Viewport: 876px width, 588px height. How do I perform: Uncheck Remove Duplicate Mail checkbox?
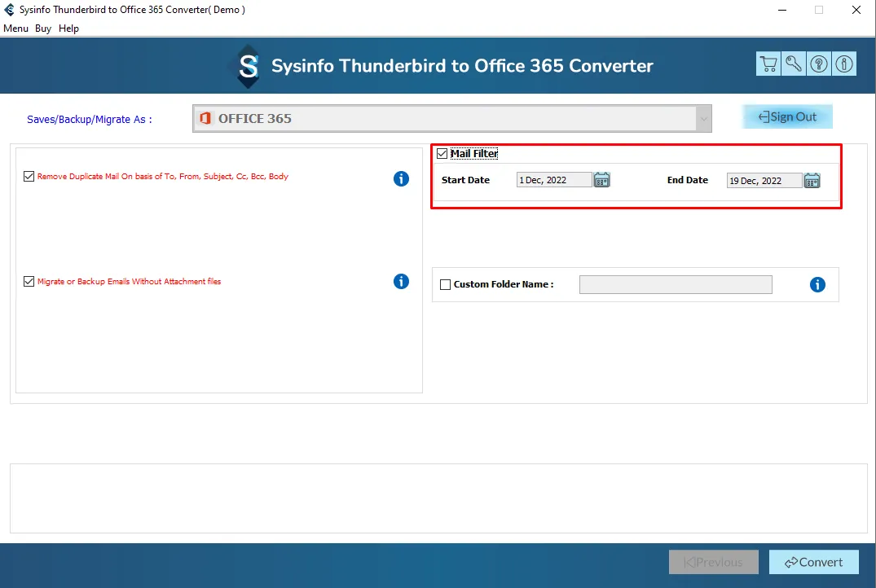click(29, 177)
